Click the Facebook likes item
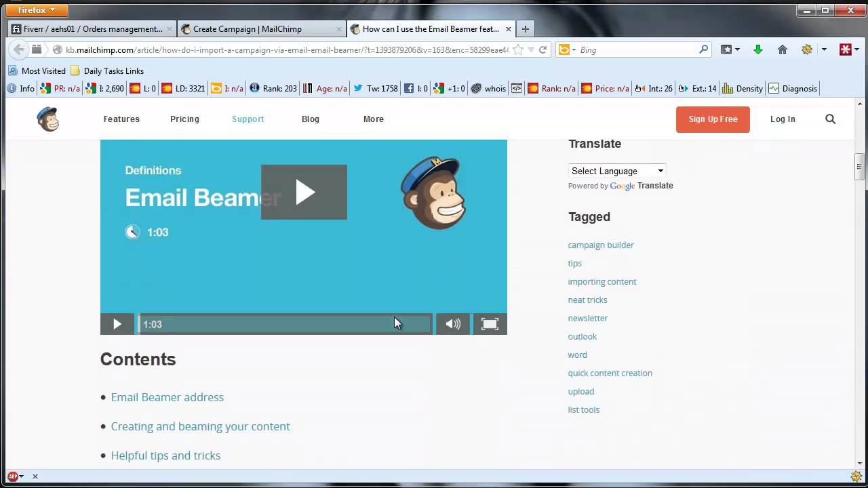Image resolution: width=868 pixels, height=488 pixels. [x=416, y=88]
